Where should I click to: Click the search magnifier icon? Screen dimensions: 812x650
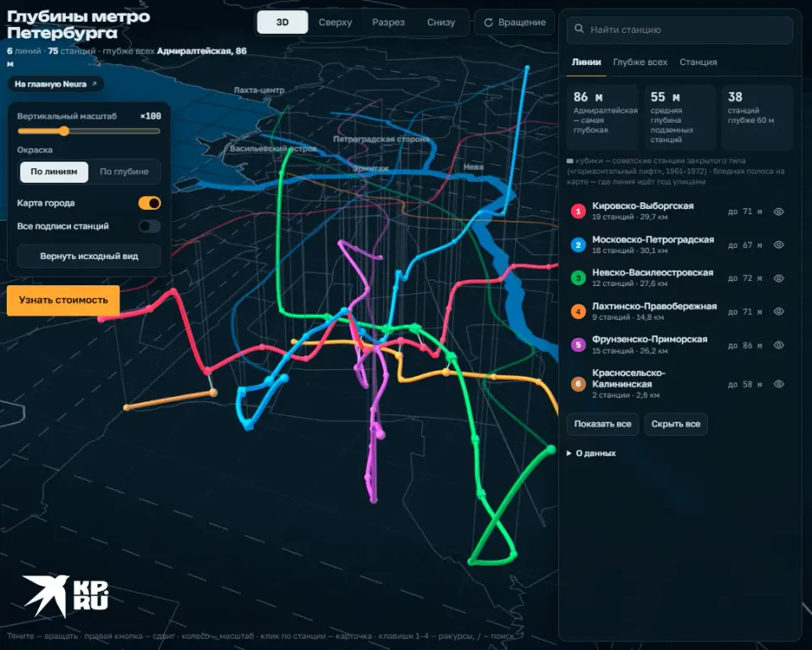(x=579, y=29)
